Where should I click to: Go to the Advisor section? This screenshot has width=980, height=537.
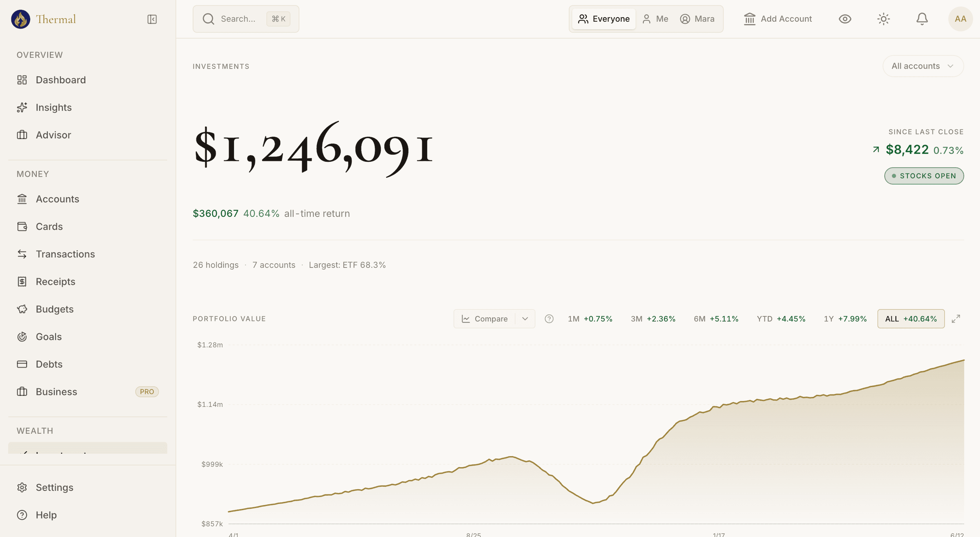point(88,135)
